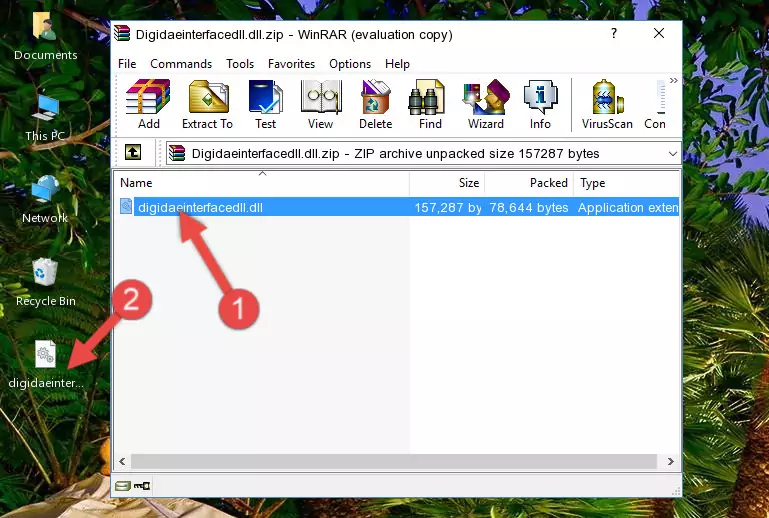This screenshot has height=518, width=769.
Task: Open the Options menu
Action: (350, 64)
